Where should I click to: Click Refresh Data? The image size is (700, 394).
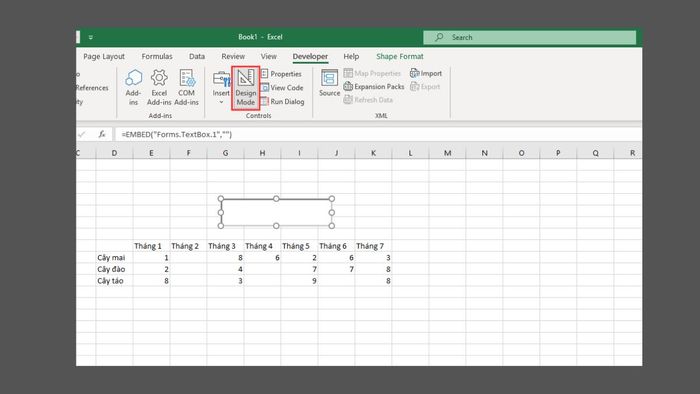coord(368,100)
